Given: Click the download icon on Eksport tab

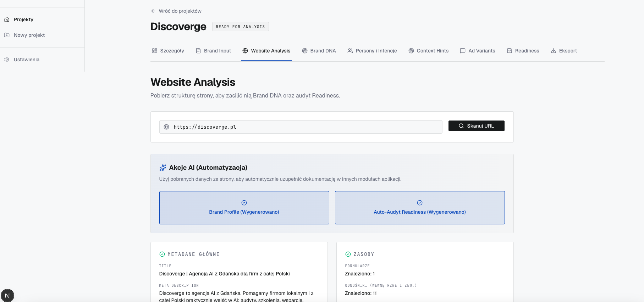Looking at the screenshot, I should point(554,51).
